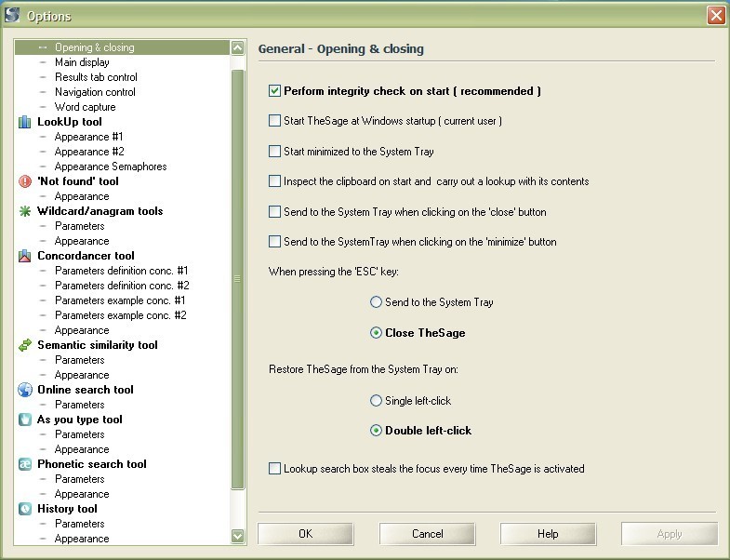Screen dimensions: 730x560
Task: Click the Online search globe icon
Action: [25, 390]
